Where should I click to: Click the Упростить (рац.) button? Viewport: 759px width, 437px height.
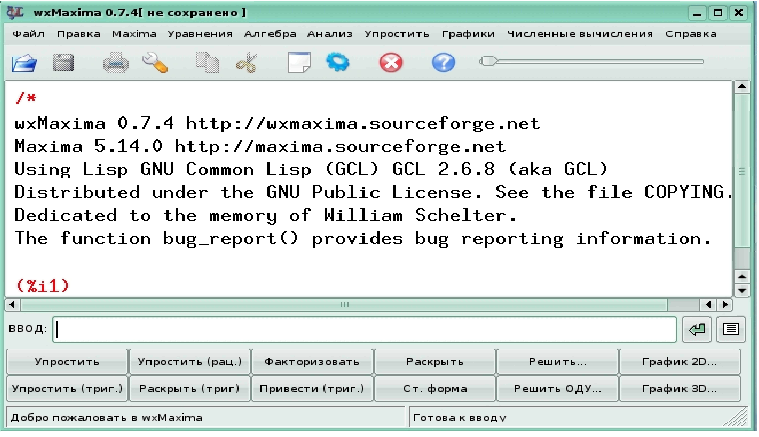[x=189, y=362]
